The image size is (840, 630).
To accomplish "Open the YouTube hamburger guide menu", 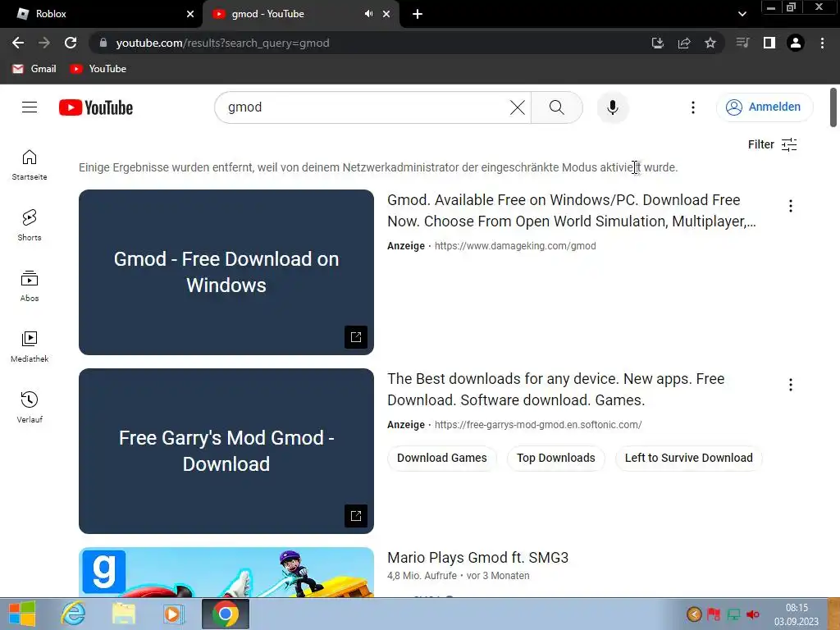I will pos(30,107).
